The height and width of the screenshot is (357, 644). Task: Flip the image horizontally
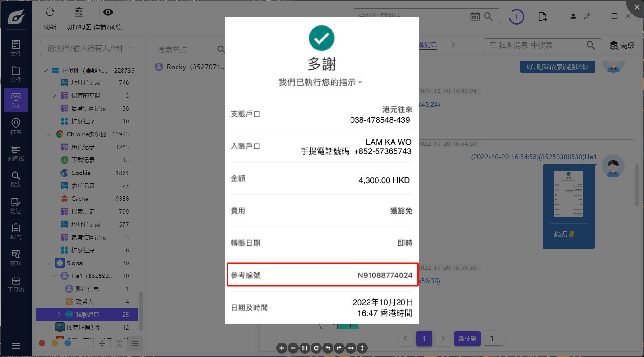pyautogui.click(x=351, y=348)
